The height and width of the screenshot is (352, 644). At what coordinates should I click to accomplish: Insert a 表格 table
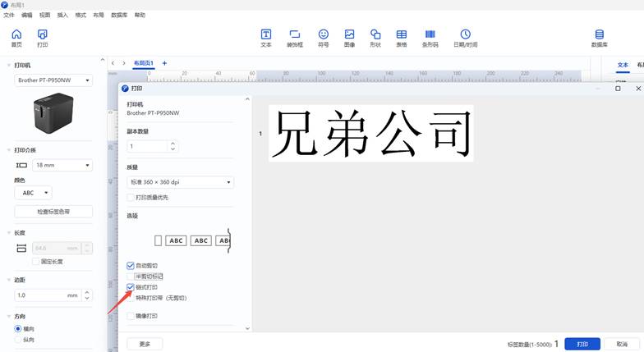click(402, 38)
